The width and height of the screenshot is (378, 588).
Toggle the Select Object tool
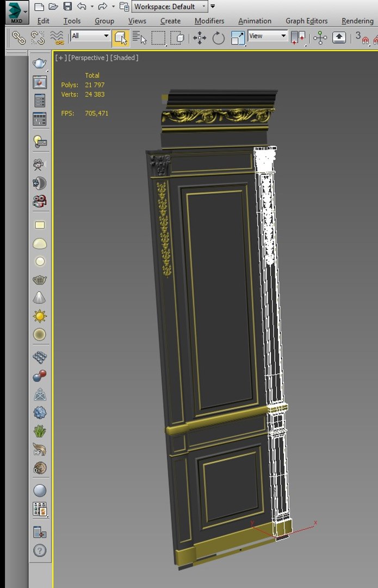[x=121, y=38]
